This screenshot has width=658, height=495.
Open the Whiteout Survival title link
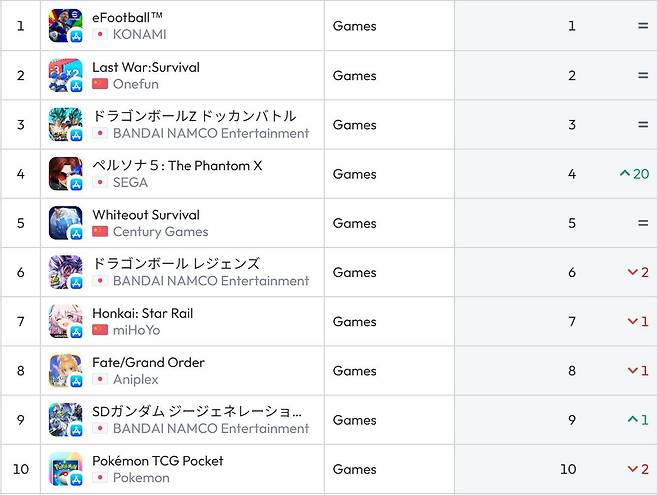[146, 215]
